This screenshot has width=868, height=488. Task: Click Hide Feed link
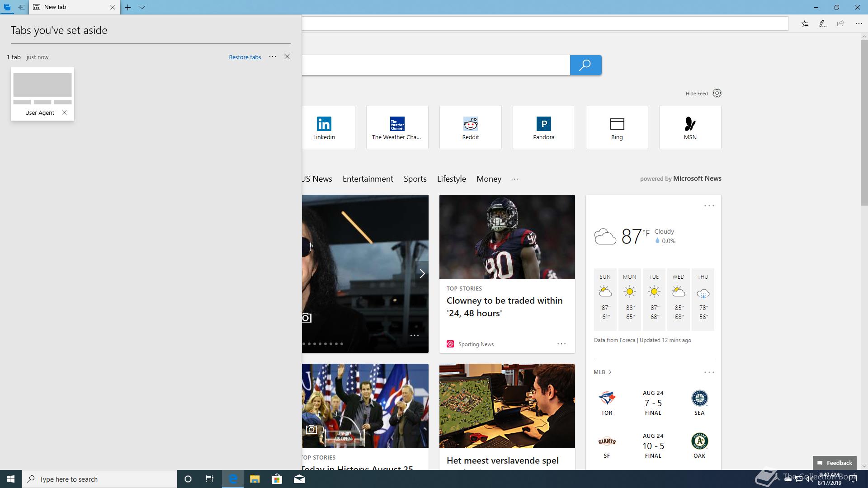[x=697, y=94]
